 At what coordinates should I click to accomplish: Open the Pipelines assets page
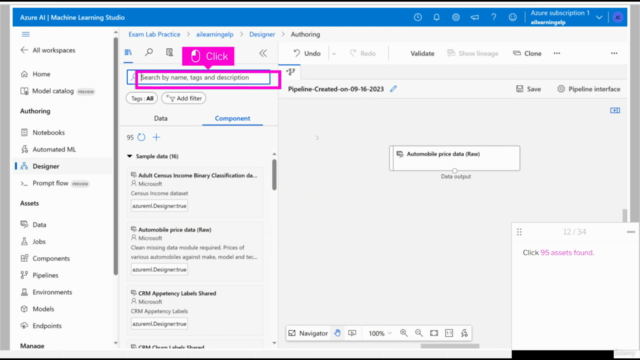pyautogui.click(x=45, y=275)
